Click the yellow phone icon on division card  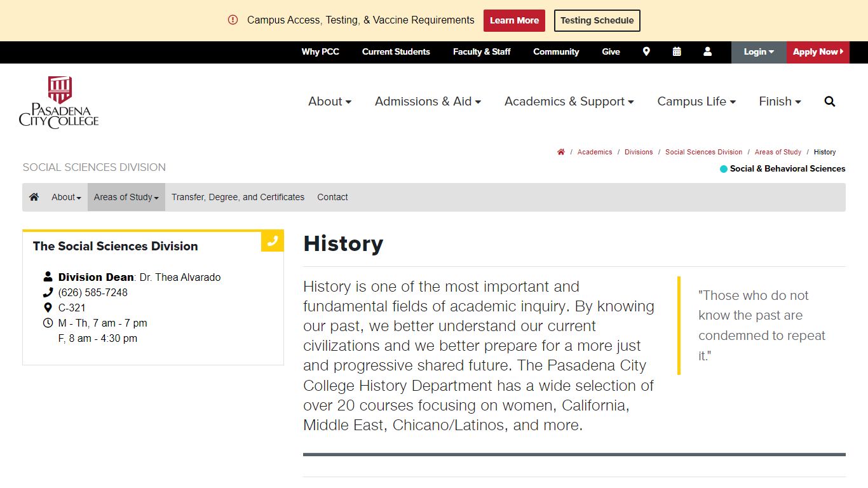tap(273, 241)
